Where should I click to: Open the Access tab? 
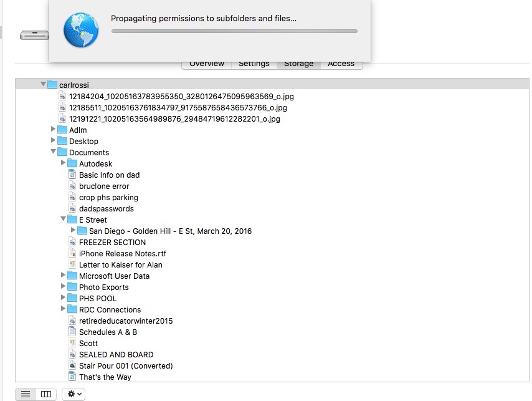[x=341, y=64]
